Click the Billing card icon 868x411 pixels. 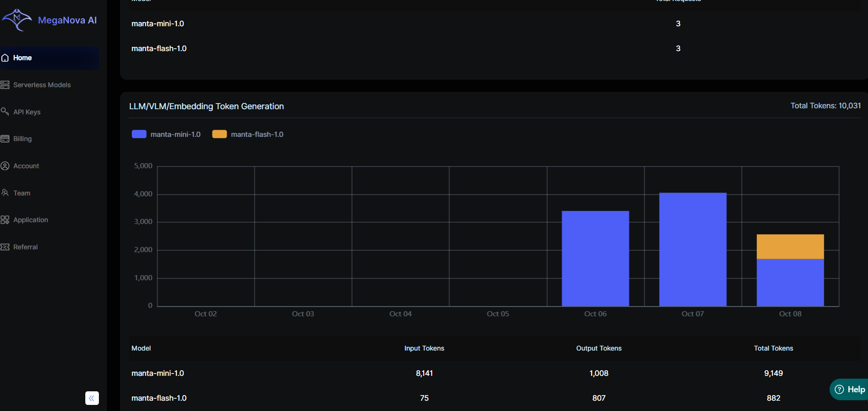point(5,139)
